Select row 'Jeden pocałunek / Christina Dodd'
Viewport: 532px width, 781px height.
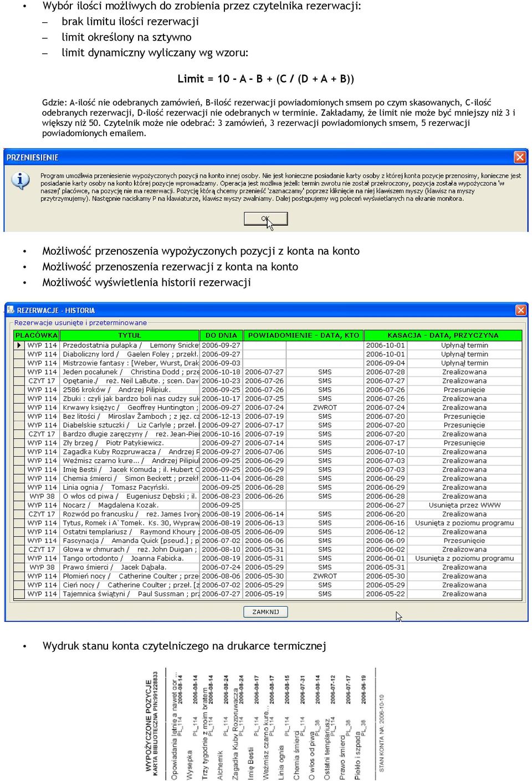pyautogui.click(x=267, y=372)
